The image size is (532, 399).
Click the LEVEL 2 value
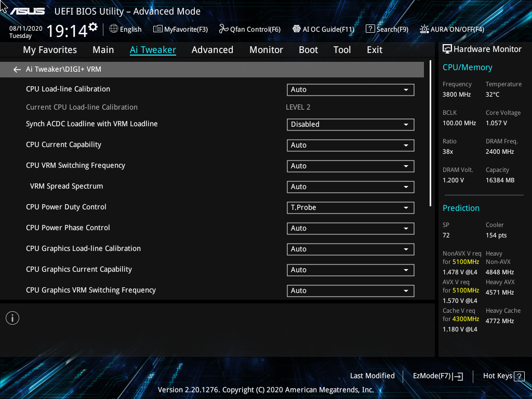click(x=298, y=107)
